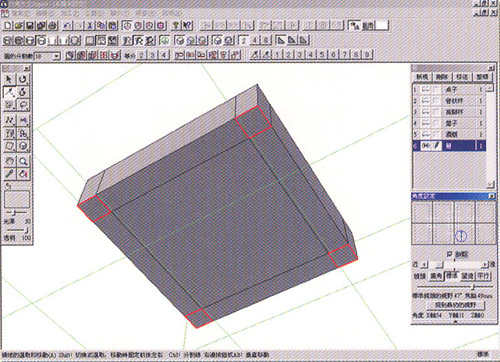Screen dimensions: 500x362
Task: Click the green peace-symbol toolbar icon
Action: tap(164, 41)
